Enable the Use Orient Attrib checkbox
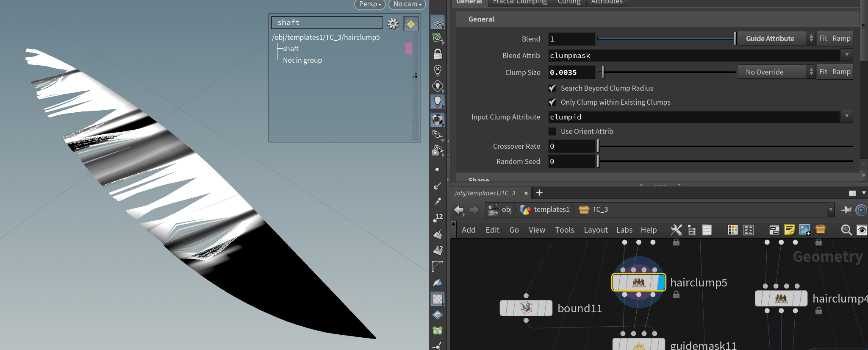868x350 pixels. tap(552, 131)
